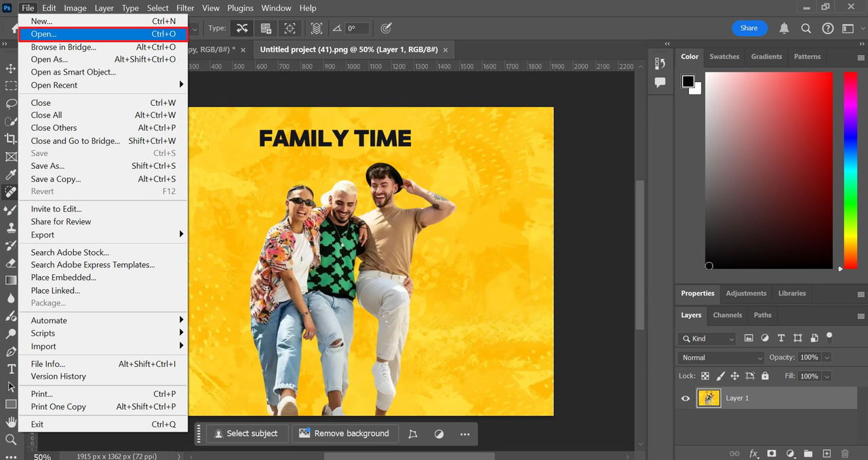Screen dimensions: 868x460
Task: Activate the Horizontal Type tool
Action: coord(11,369)
